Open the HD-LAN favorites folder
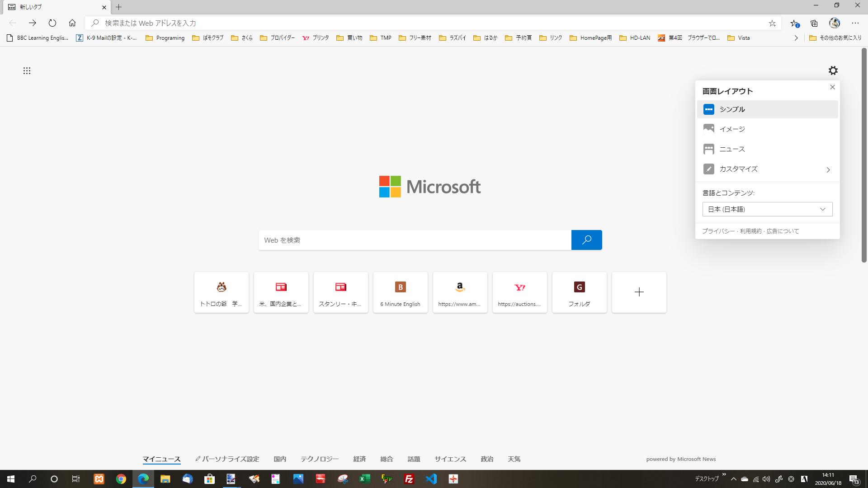This screenshot has width=868, height=488. [x=635, y=38]
